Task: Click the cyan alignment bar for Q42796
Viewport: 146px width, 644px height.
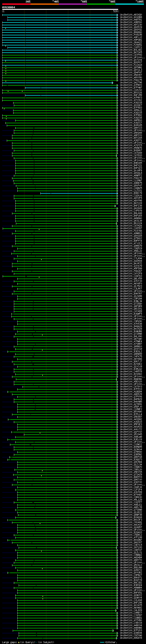Action: click(58, 83)
